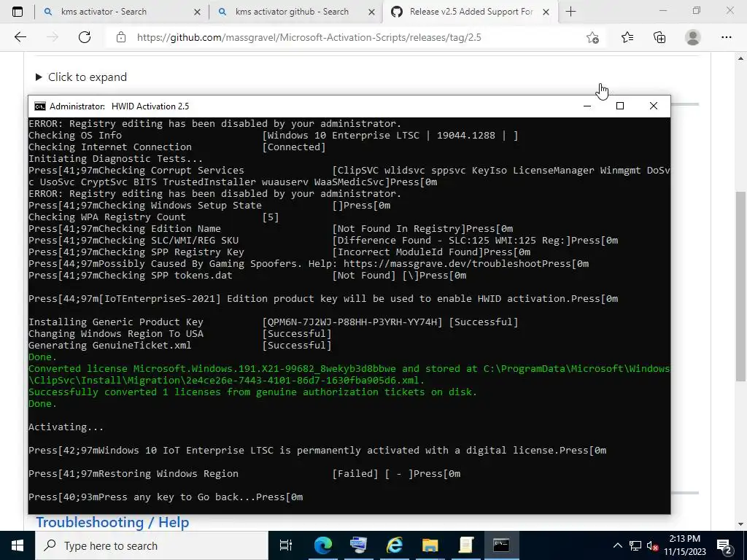Viewport: 747px width, 560px height.
Task: Open the clock showing 2:13 PM
Action: pos(684,545)
